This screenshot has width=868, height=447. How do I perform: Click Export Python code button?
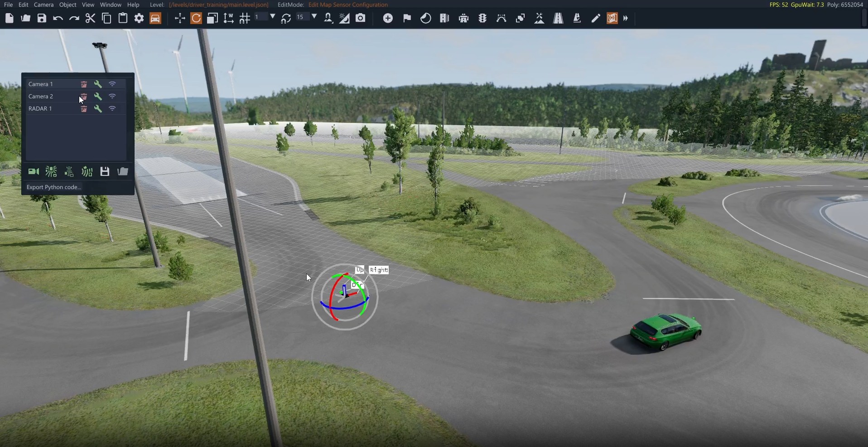tap(54, 187)
